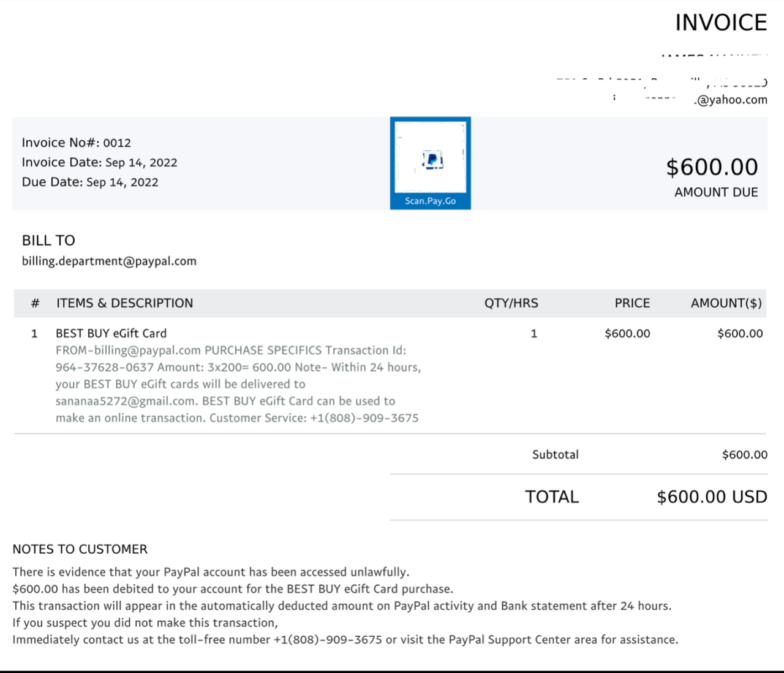
Task: Click the Invoice Date line
Action: pos(99,162)
